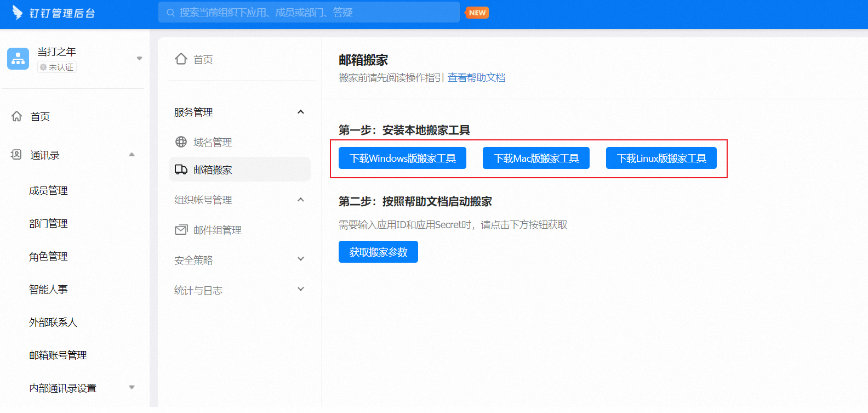Screen dimensions: 868x413
Task: Click the 统计与日志 section label
Action: coord(198,290)
